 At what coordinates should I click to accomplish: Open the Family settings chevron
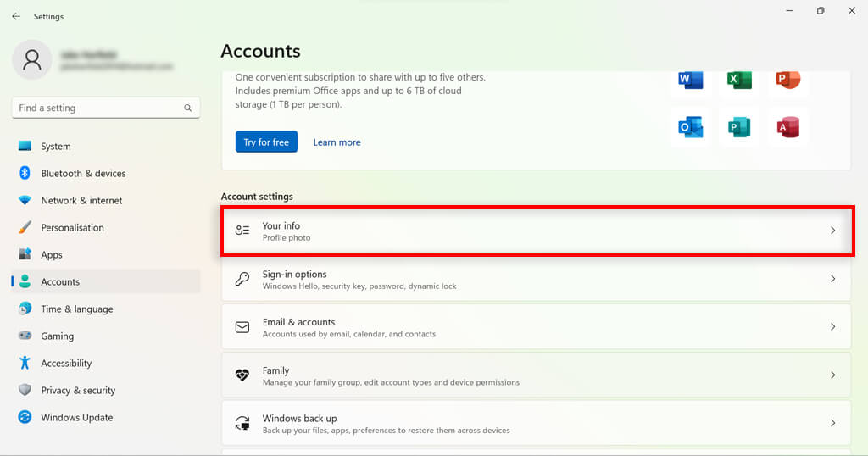tap(832, 375)
